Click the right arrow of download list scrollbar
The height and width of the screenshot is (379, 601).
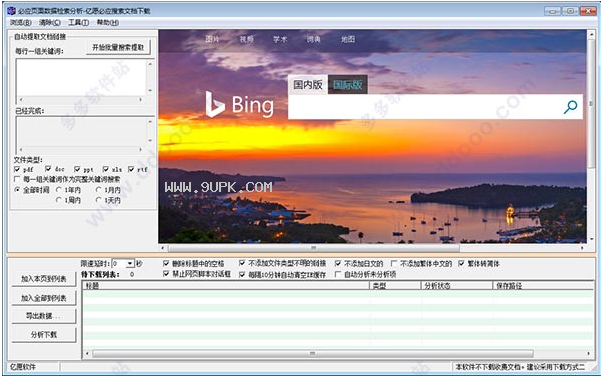click(589, 353)
